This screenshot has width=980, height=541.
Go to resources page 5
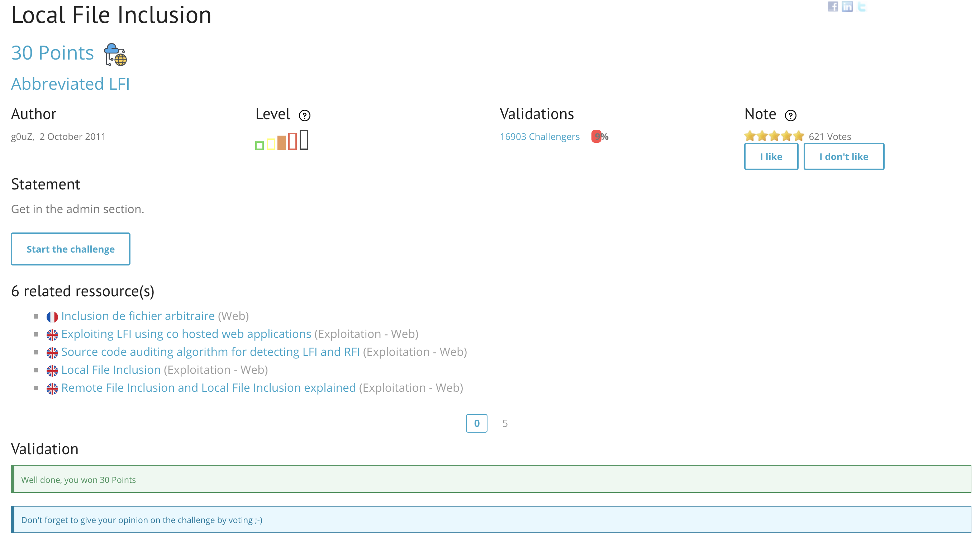click(x=505, y=423)
